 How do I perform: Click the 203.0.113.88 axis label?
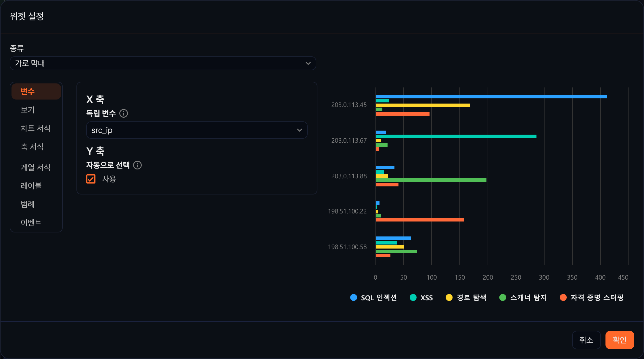coord(349,176)
